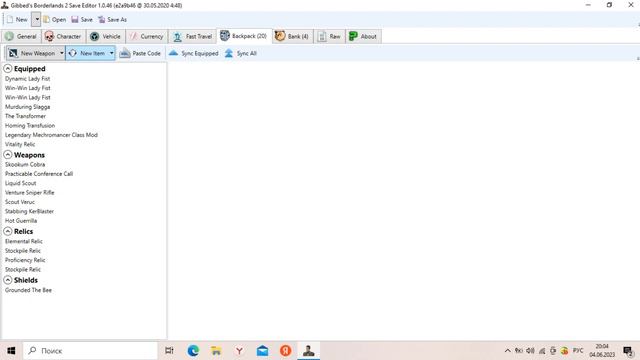
Task: Click Sync Equipped button
Action: 194,53
